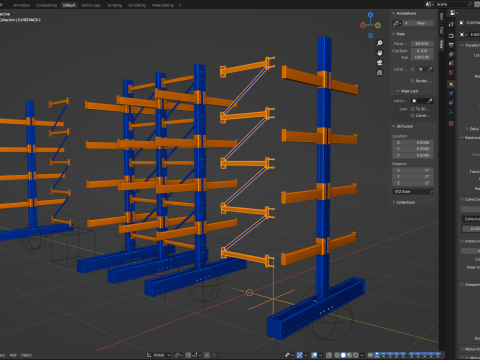Enable the Render Region checkbox
The width and height of the screenshot is (480, 360).
coord(413,81)
